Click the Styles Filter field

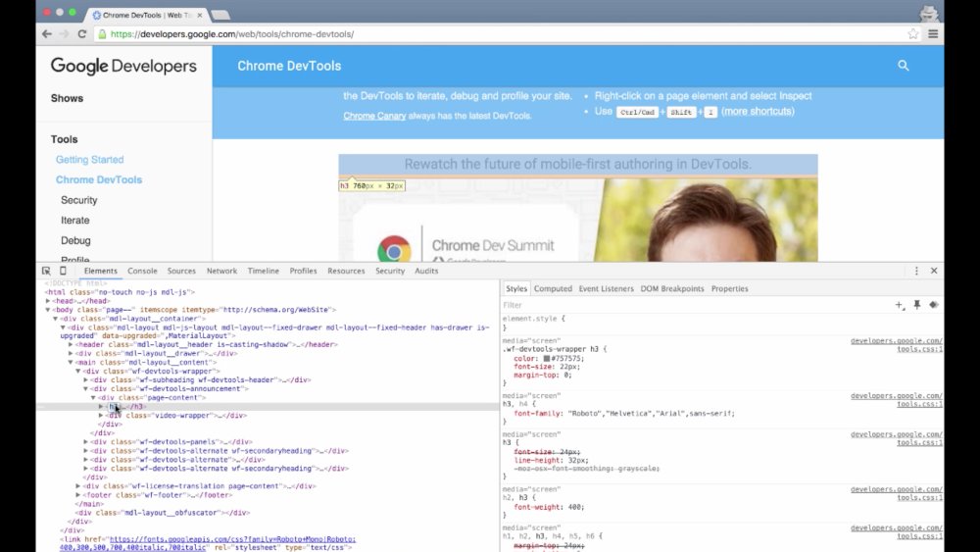point(697,305)
